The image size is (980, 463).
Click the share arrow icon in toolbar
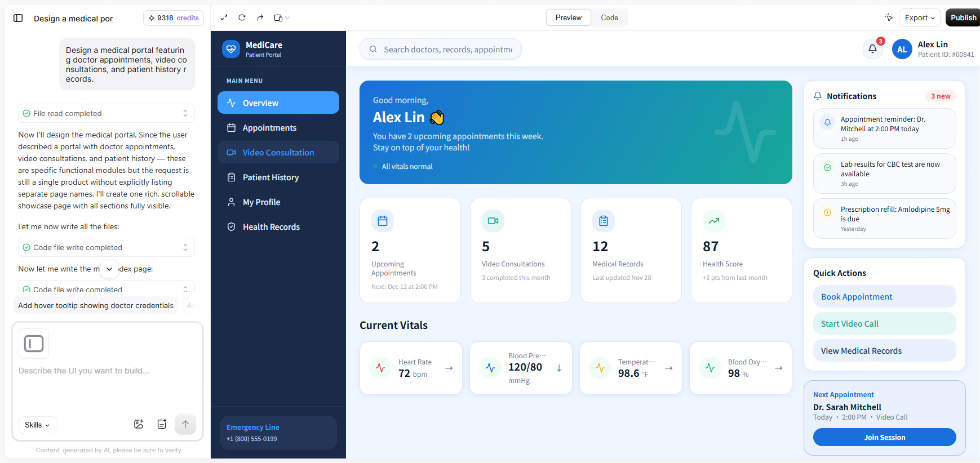(x=260, y=17)
